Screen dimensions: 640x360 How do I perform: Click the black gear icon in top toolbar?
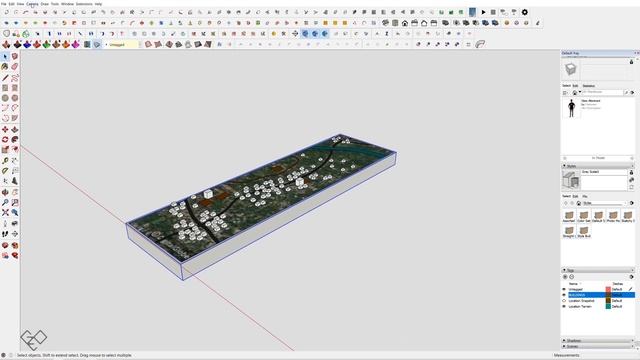(525, 12)
